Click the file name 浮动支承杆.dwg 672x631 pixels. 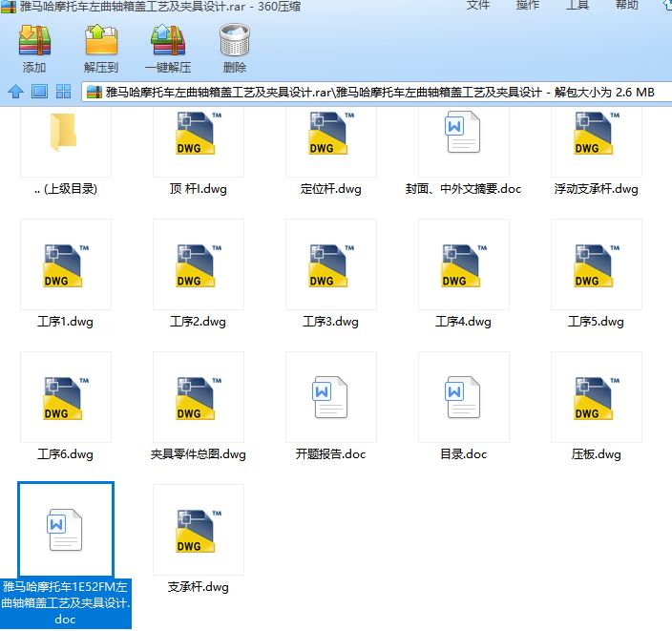point(596,189)
